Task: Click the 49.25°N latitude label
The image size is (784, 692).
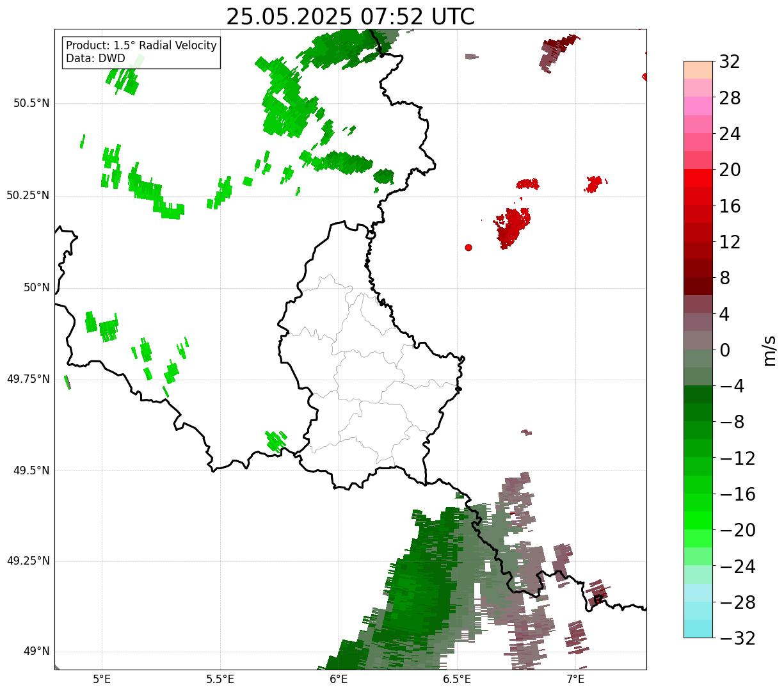Action: click(28, 561)
